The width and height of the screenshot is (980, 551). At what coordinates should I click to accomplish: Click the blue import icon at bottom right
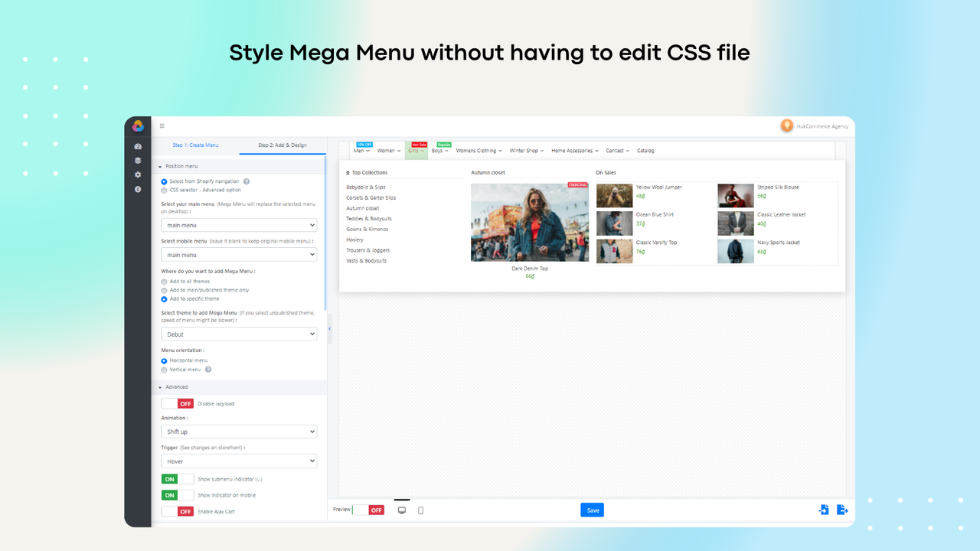click(x=823, y=509)
